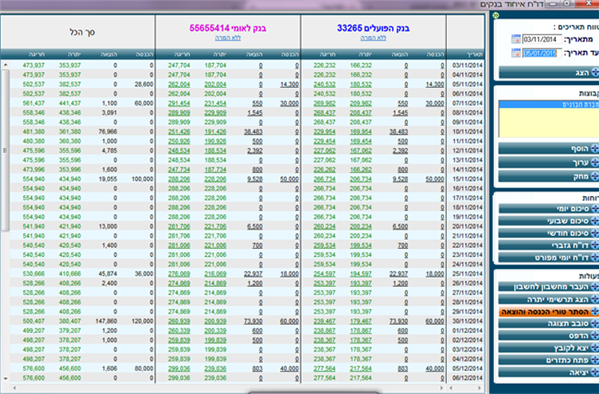The image size is (599, 394).
Task: Select total expense 76,966 on 10/11/2014
Action: click(107, 131)
